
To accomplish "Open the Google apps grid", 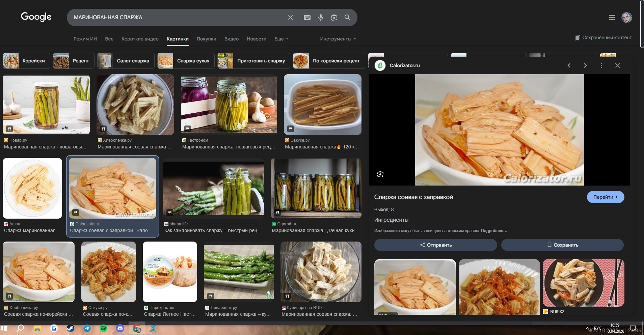I will pos(612,18).
